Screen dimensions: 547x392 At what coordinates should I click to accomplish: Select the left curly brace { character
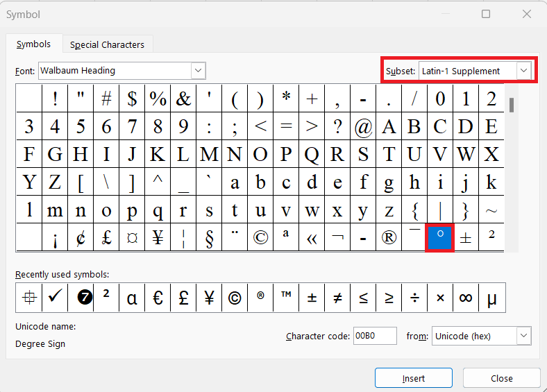pyautogui.click(x=414, y=210)
